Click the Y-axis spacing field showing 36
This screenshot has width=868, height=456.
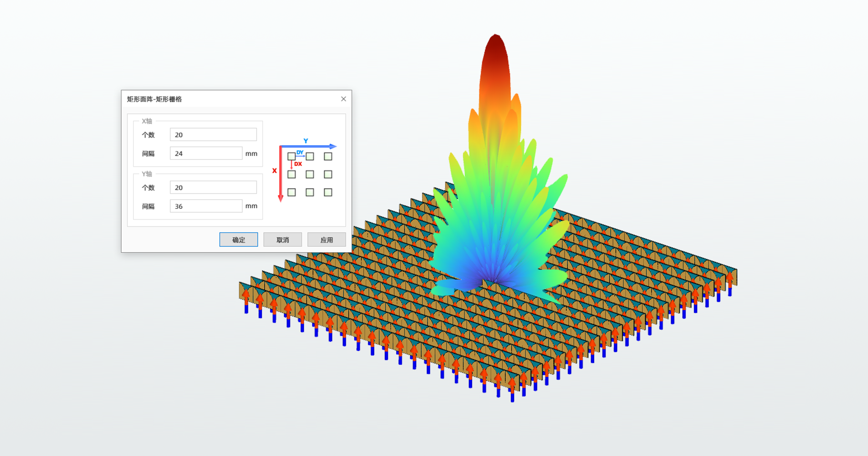[x=206, y=206]
